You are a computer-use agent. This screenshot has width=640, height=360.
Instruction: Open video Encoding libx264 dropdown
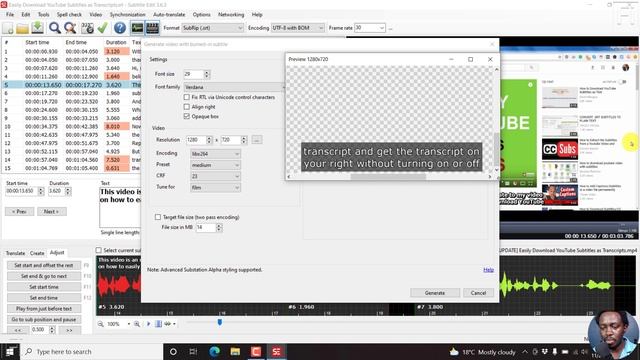click(x=216, y=154)
